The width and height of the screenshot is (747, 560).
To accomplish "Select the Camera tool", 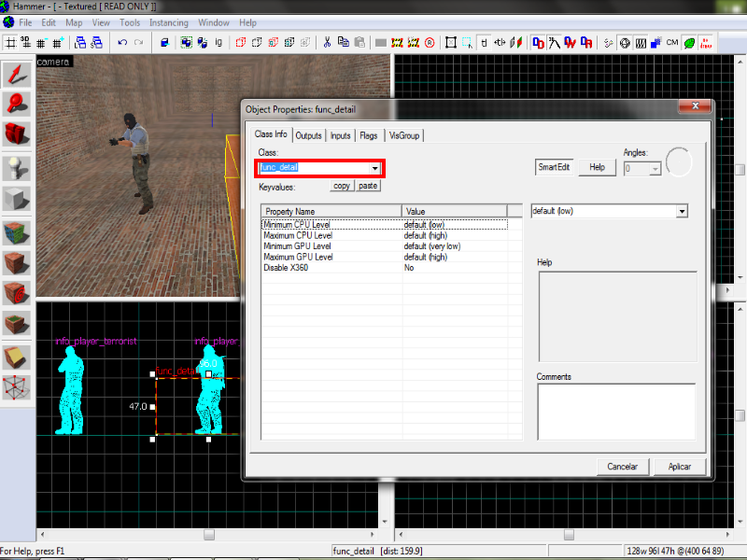I will 17,133.
